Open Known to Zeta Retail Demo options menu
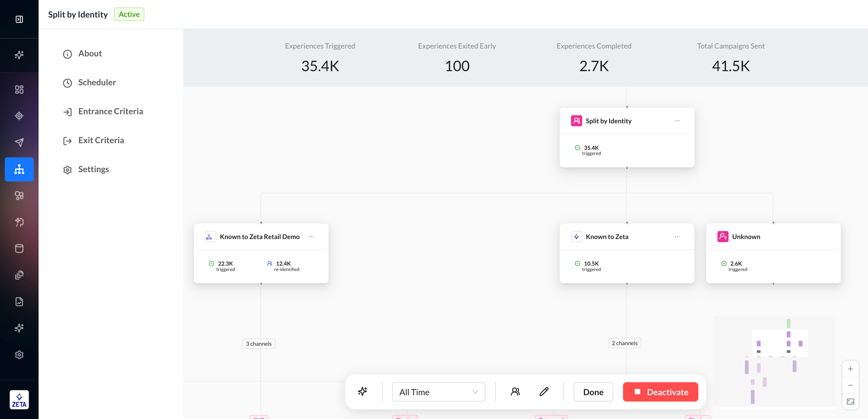The height and width of the screenshot is (419, 868). pos(311,237)
